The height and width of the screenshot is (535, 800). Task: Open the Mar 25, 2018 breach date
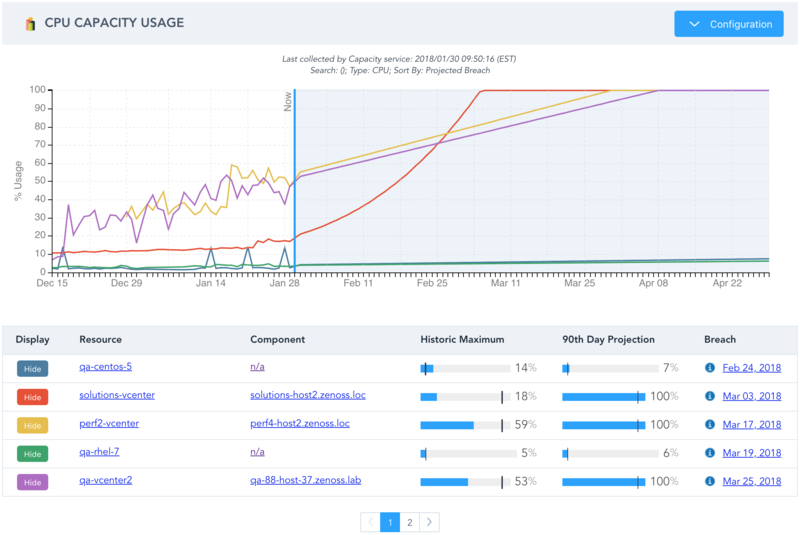point(752,481)
